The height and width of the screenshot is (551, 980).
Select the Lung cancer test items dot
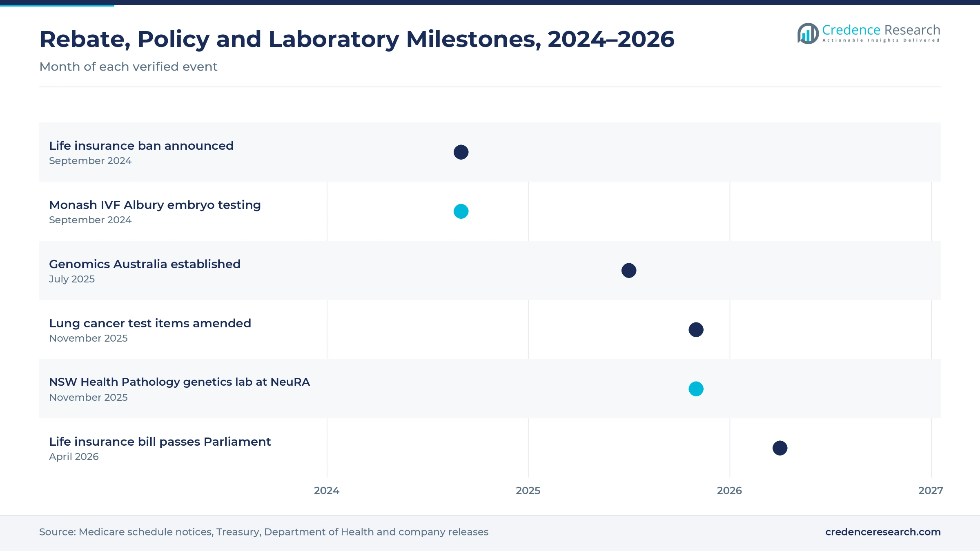(x=696, y=330)
